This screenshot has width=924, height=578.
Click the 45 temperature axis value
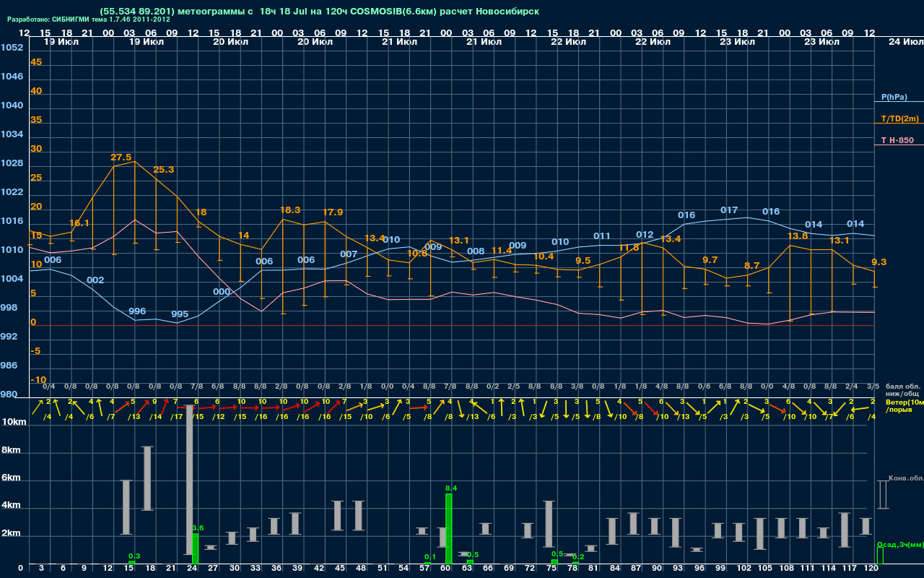(x=36, y=62)
